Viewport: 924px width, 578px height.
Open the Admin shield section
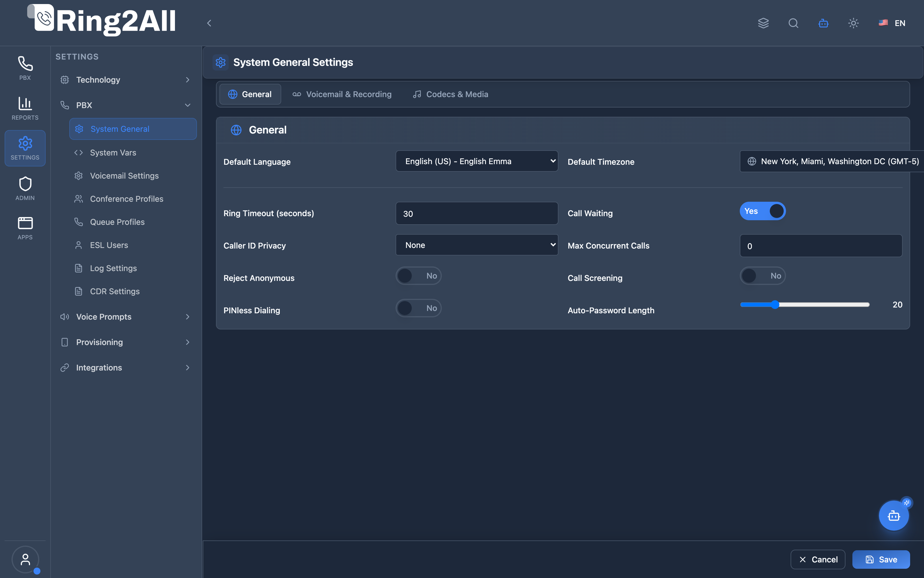pyautogui.click(x=25, y=188)
